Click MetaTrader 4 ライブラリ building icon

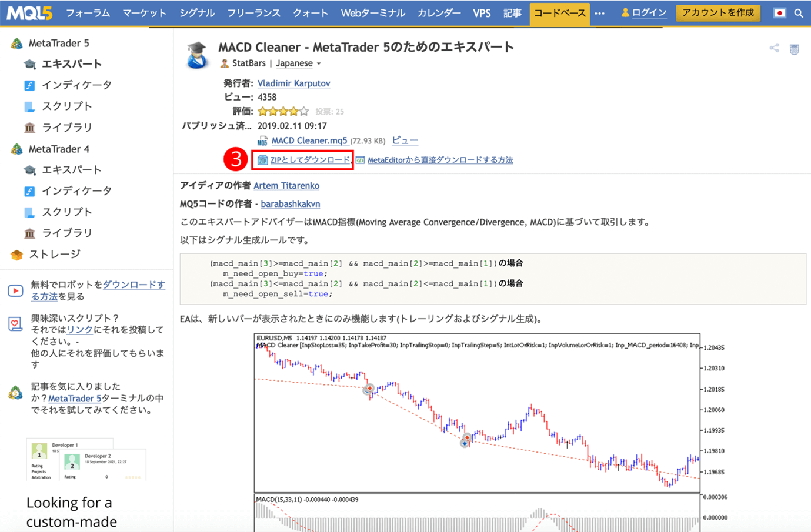29,233
